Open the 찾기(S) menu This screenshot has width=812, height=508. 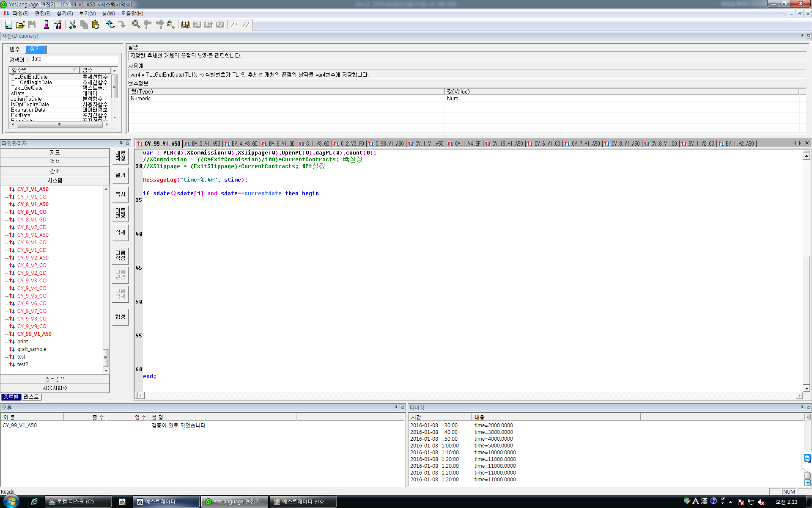64,14
